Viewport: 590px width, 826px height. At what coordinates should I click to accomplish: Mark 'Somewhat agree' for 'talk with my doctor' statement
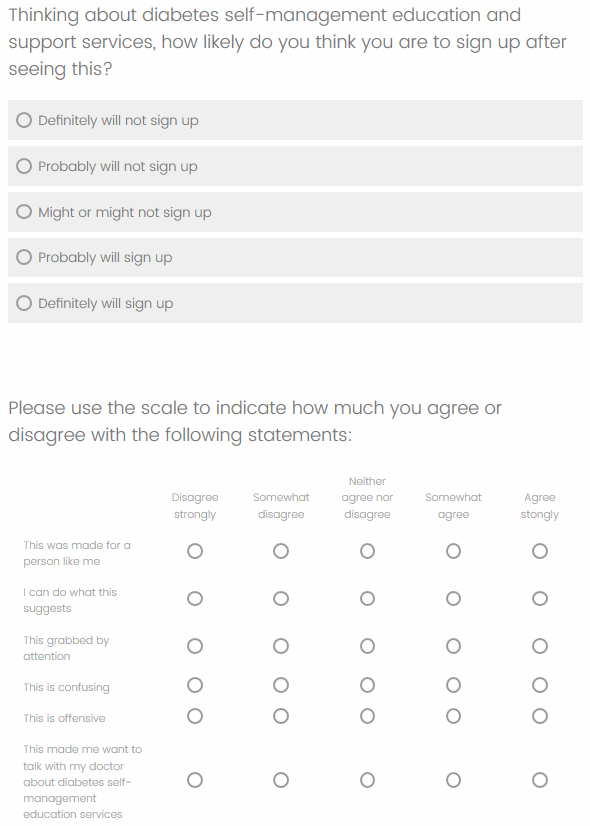click(453, 780)
